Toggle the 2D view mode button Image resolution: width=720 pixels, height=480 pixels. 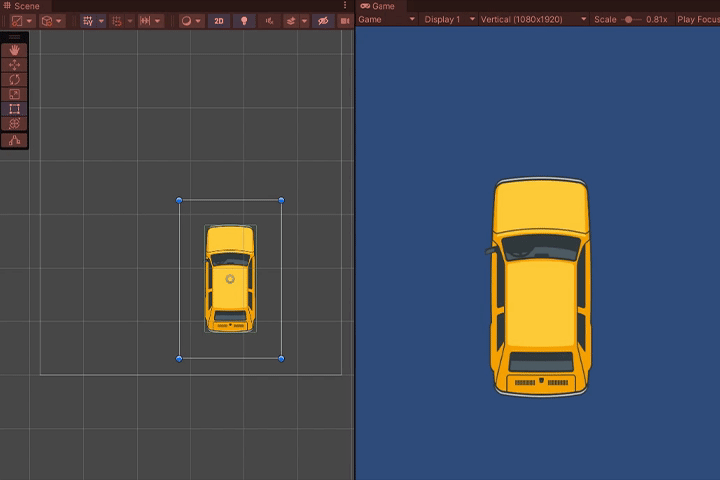point(219,21)
